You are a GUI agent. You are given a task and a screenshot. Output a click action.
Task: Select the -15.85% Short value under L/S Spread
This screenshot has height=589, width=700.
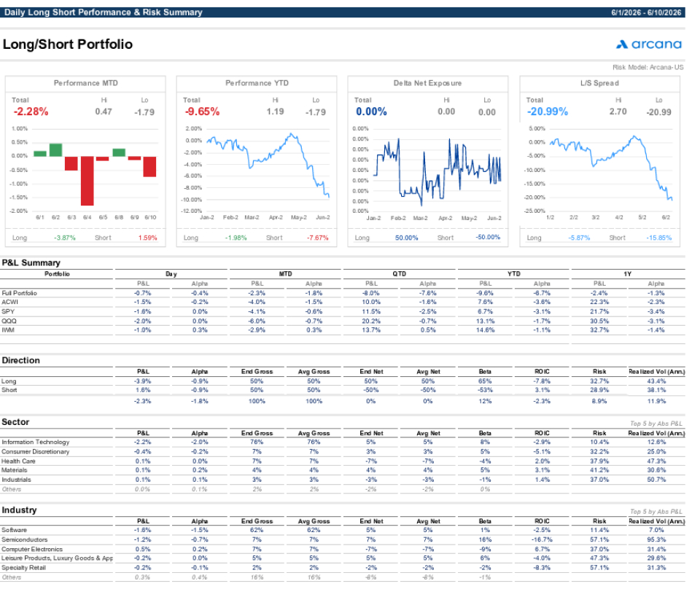coord(658,238)
